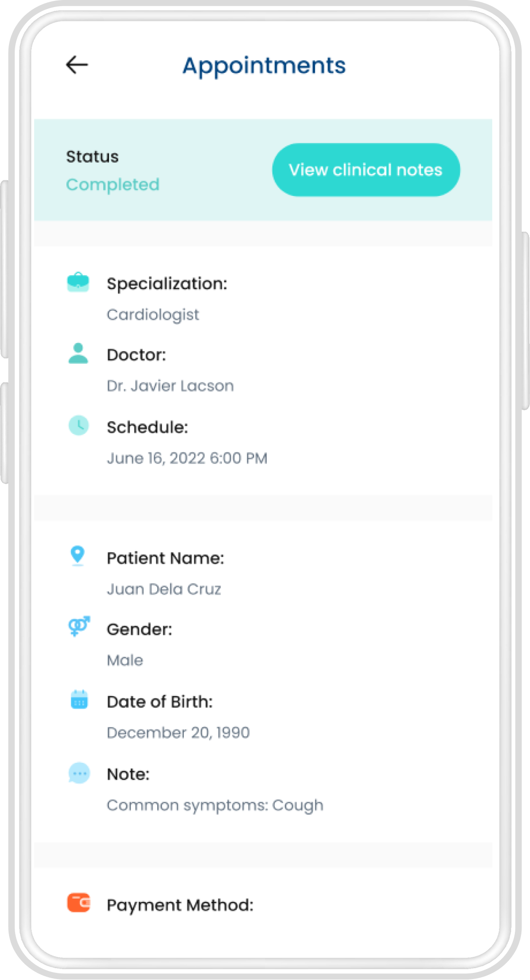Image resolution: width=530 pixels, height=980 pixels.
Task: Click the patient name Juan Dela Cruz
Action: (164, 589)
